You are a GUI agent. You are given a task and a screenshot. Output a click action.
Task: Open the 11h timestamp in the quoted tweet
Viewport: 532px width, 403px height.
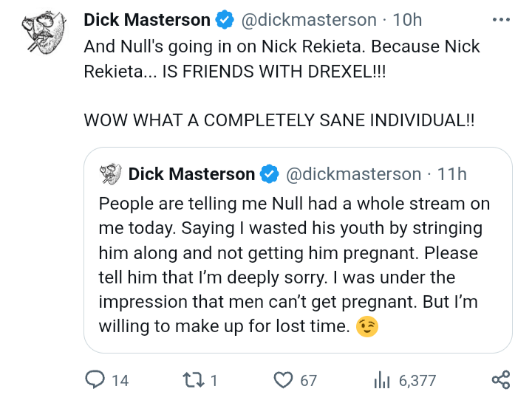(x=451, y=174)
